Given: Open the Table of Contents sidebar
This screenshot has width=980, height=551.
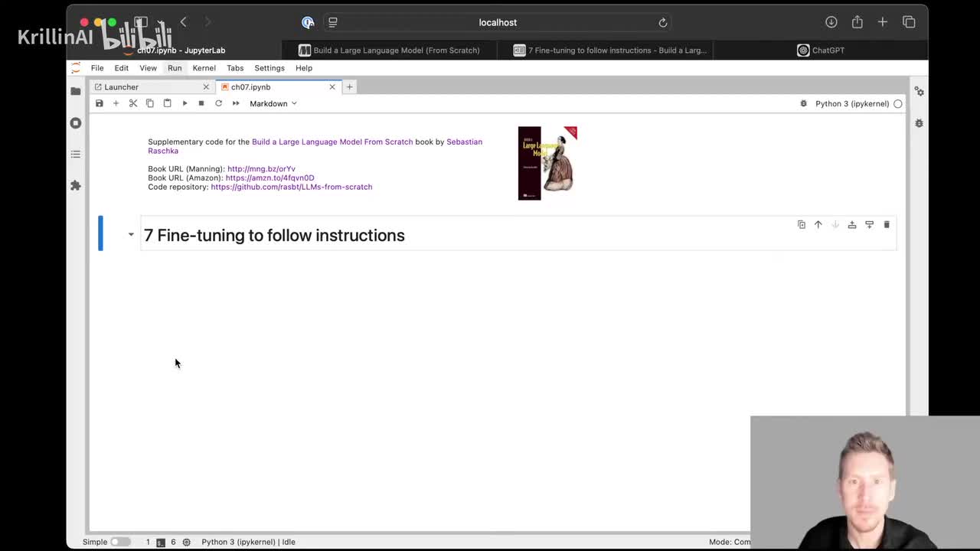Looking at the screenshot, I should pyautogui.click(x=76, y=154).
